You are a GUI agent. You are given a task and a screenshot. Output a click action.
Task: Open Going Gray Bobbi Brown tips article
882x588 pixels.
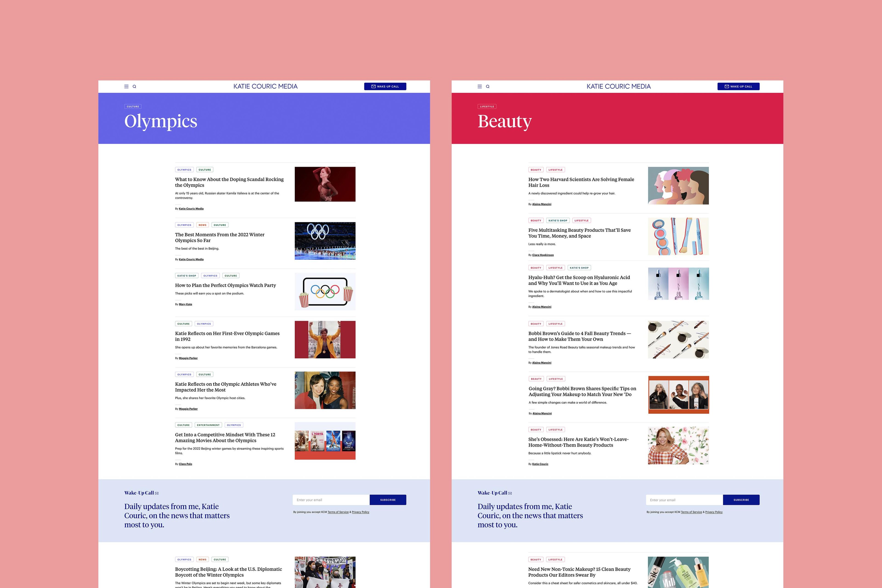[x=582, y=391]
